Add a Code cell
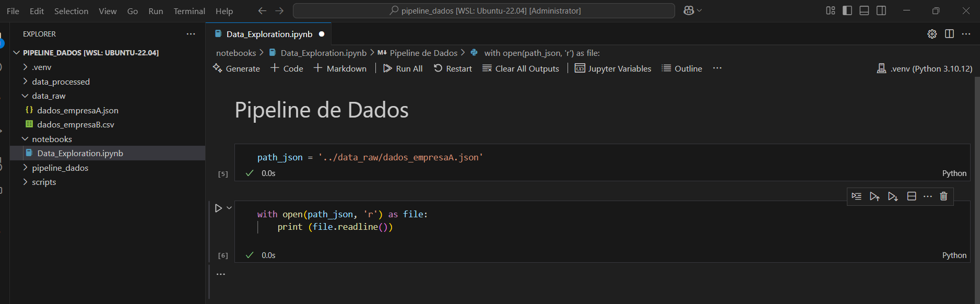This screenshot has height=304, width=980. click(x=287, y=68)
